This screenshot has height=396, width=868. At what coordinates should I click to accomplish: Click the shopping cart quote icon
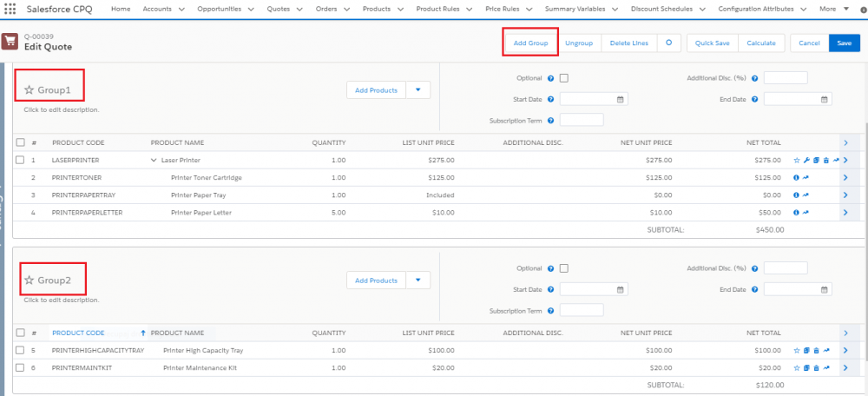click(10, 42)
